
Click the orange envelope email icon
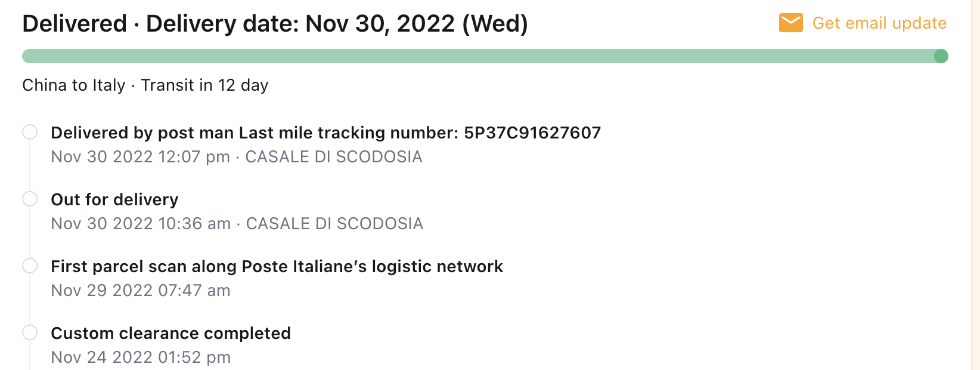point(790,23)
